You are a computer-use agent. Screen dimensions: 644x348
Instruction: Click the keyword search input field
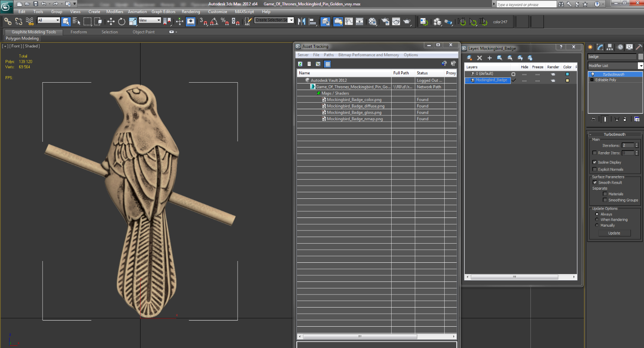[526, 4]
